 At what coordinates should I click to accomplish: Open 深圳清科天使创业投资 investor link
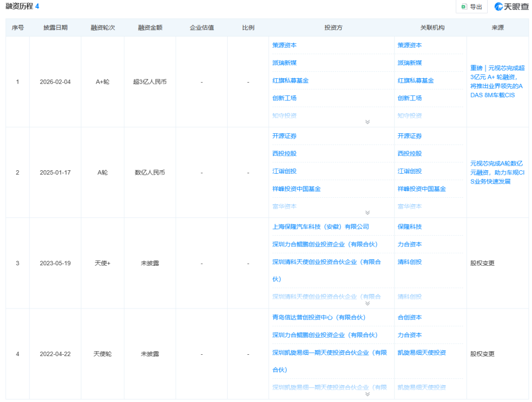pyautogui.click(x=327, y=270)
